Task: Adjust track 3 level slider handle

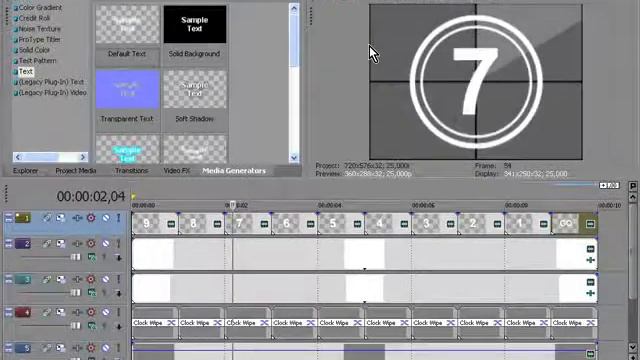Action: pos(76,293)
